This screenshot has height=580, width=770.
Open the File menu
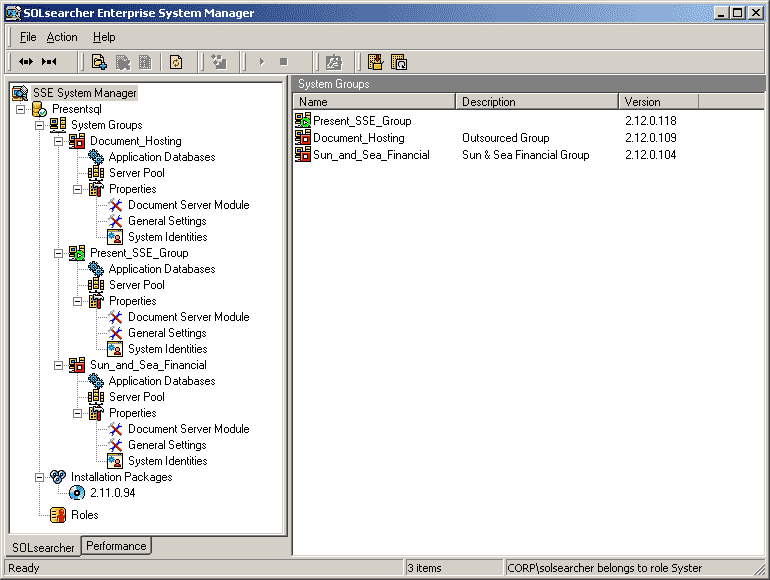click(28, 37)
